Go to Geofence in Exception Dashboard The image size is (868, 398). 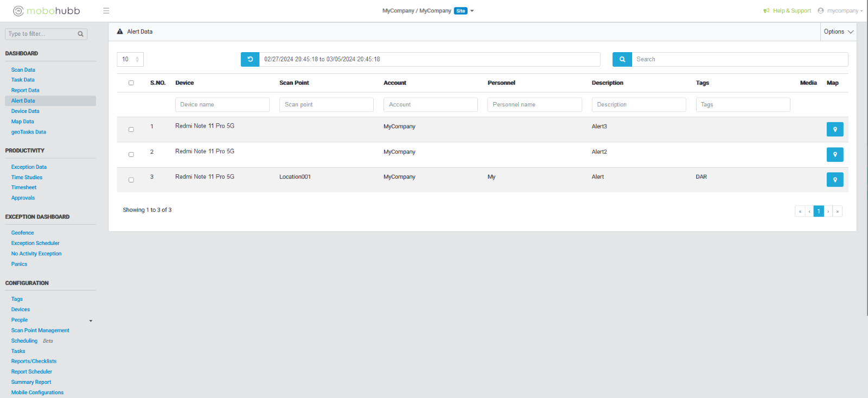23,233
